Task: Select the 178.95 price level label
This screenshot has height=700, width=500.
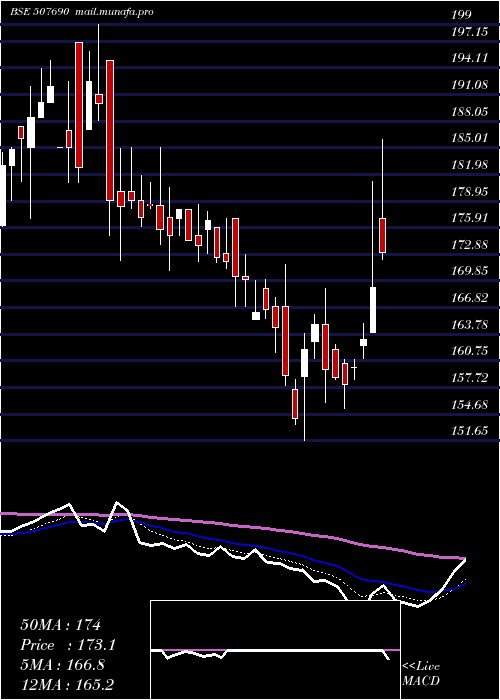Action: [x=469, y=192]
